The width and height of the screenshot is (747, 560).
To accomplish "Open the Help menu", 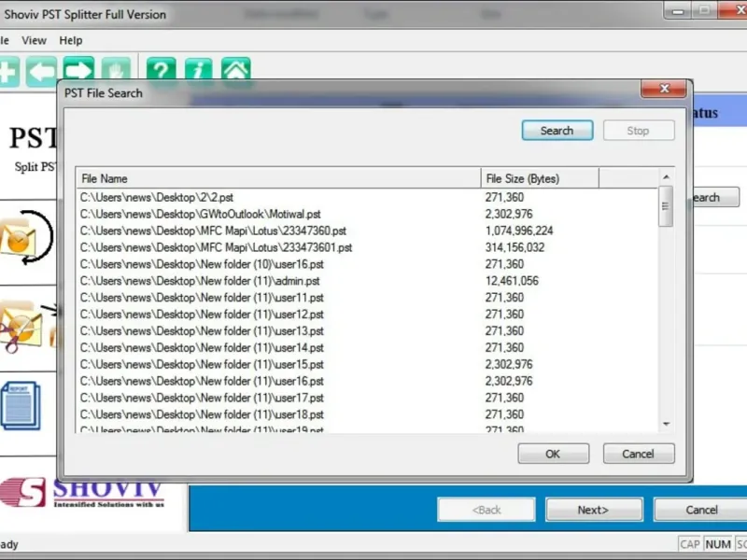I will 71,40.
